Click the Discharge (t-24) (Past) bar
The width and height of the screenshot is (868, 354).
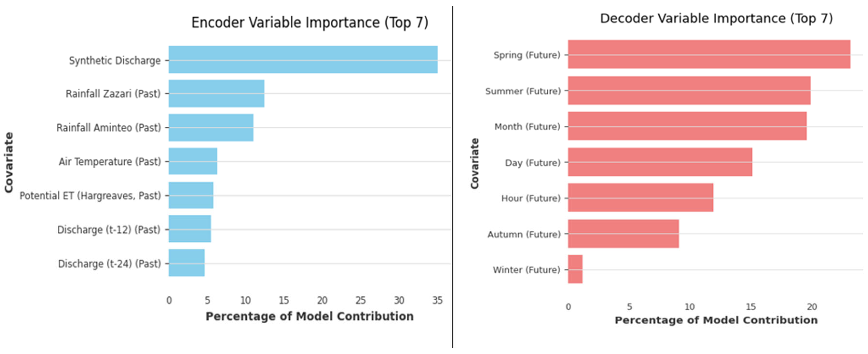186,263
